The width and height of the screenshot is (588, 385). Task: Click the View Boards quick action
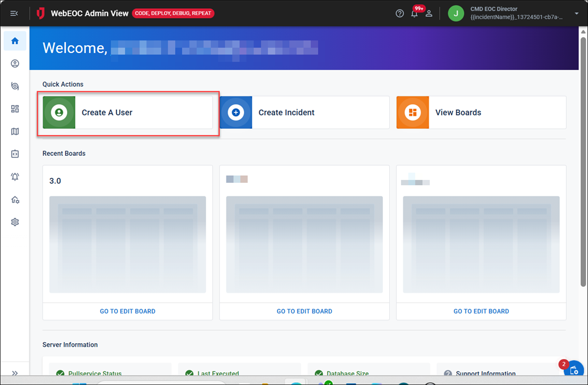tap(481, 112)
